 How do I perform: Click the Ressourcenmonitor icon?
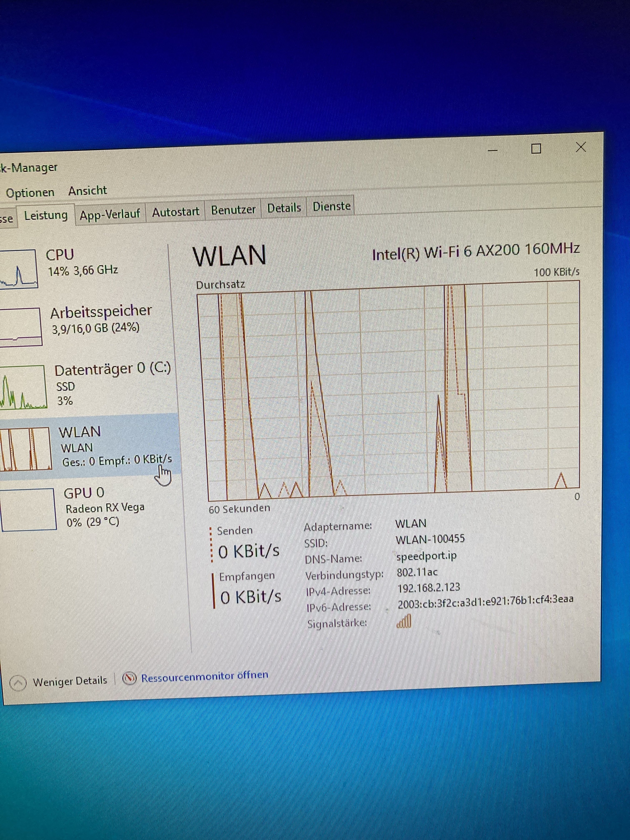[x=130, y=678]
